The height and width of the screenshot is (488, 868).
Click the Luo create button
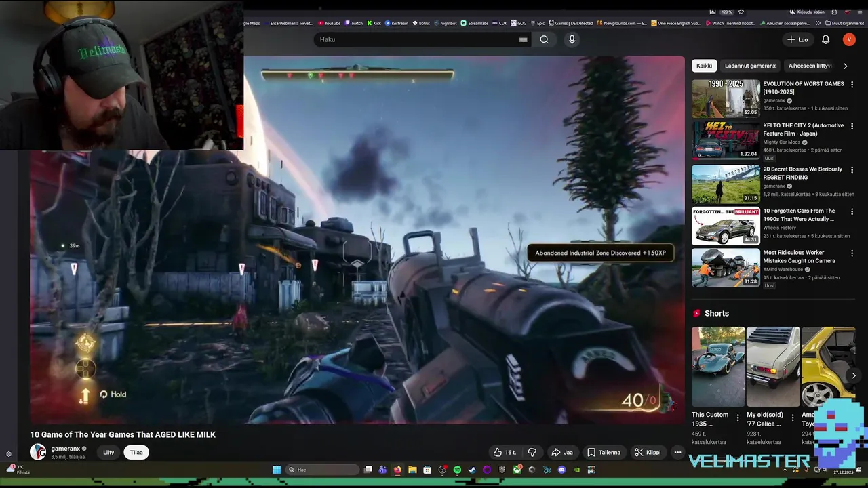(x=797, y=40)
